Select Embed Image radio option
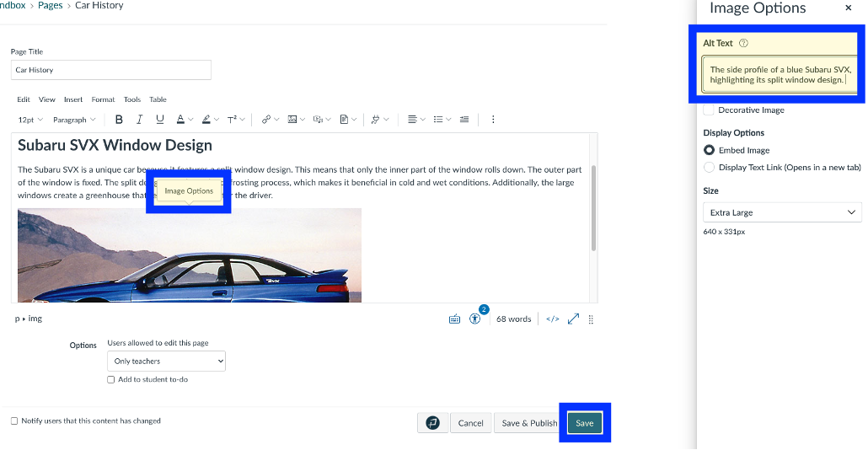 tap(709, 150)
